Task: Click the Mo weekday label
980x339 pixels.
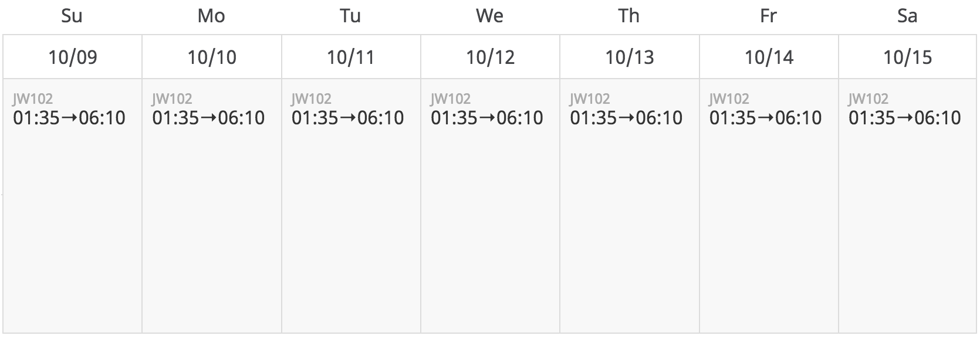Action: (211, 16)
